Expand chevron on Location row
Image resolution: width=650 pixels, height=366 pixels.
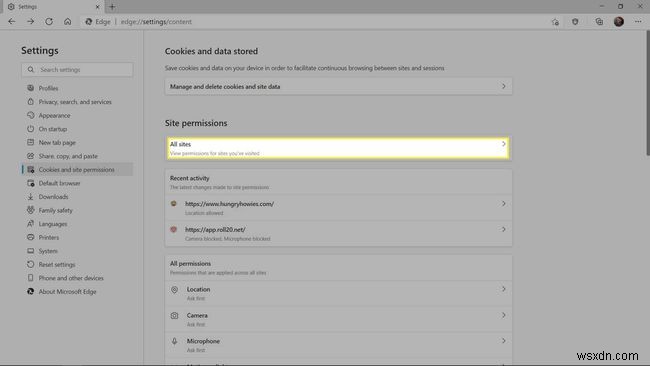pyautogui.click(x=504, y=289)
